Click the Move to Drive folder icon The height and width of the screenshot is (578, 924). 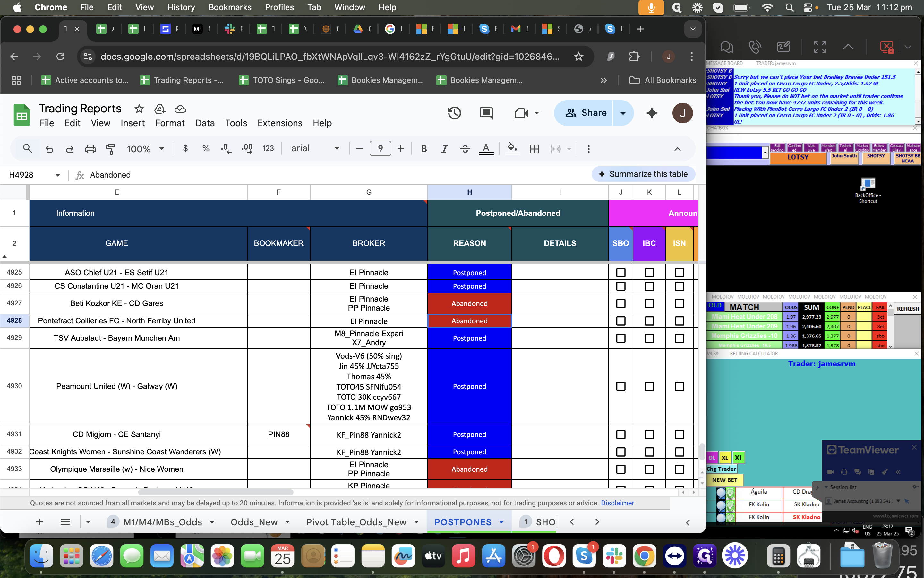(159, 109)
